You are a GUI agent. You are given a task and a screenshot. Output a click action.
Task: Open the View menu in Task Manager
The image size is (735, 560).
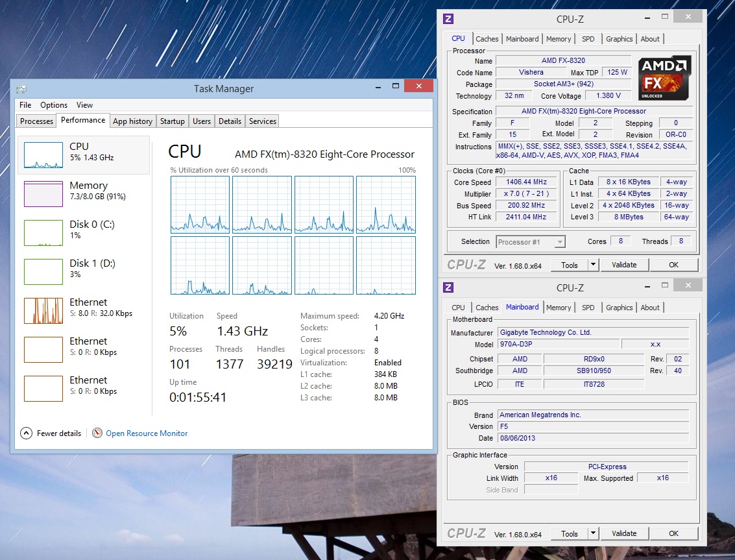coord(84,105)
